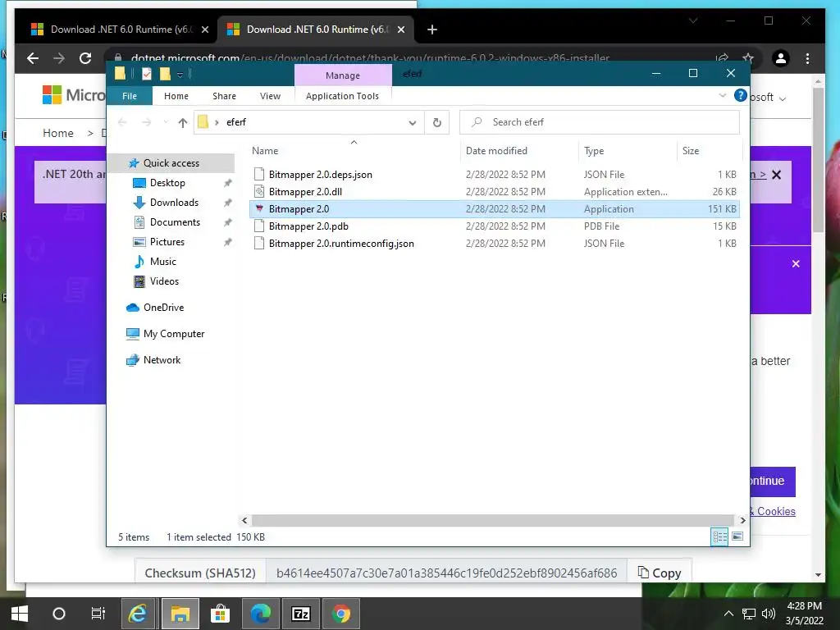
Task: Go back in Chrome
Action: tap(33, 58)
